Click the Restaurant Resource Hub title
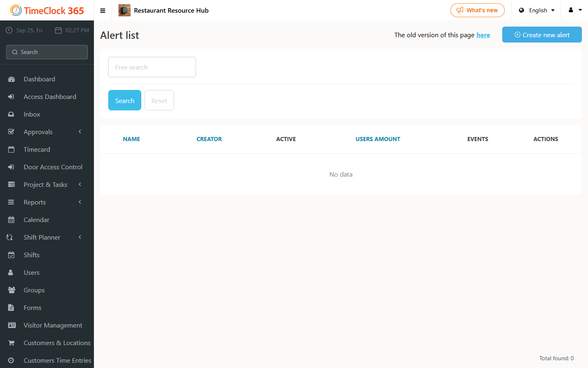 [x=171, y=10]
